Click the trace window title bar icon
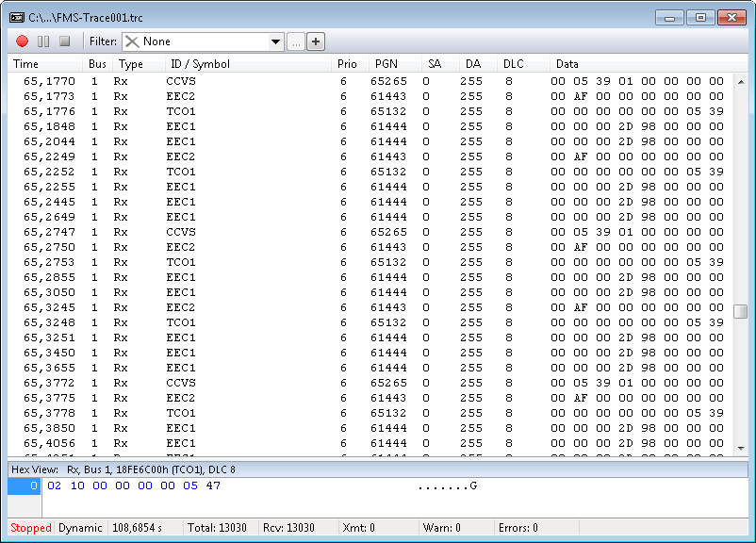The height and width of the screenshot is (543, 756). point(17,18)
